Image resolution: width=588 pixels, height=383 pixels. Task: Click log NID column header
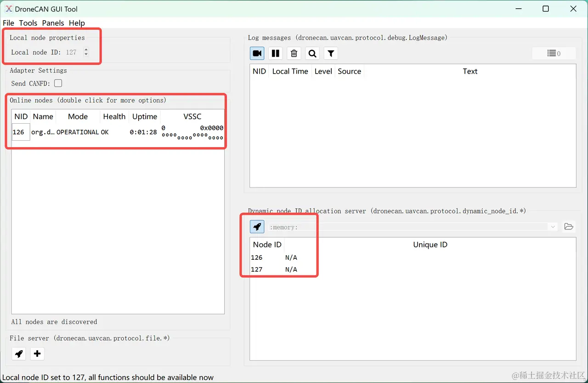260,71
